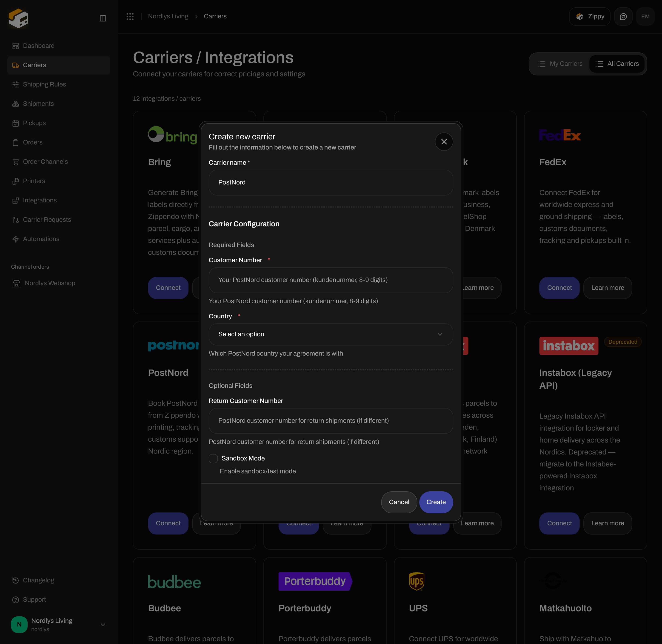Click the Orders clipboard icon
662x644 pixels.
pos(16,142)
